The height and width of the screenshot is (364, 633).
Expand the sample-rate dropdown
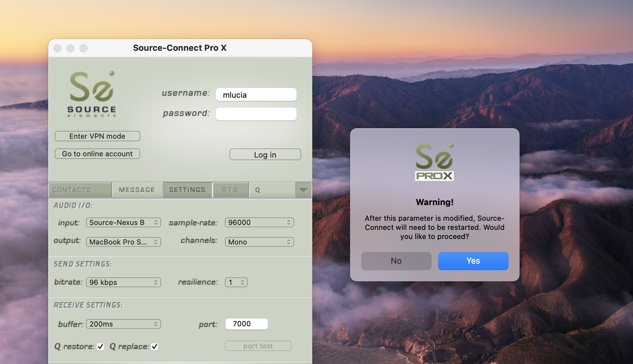(259, 222)
